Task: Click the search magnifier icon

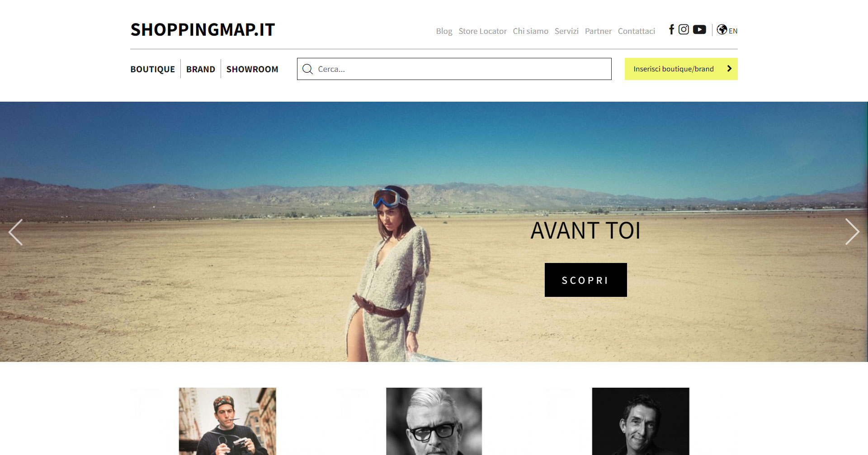Action: tap(308, 69)
